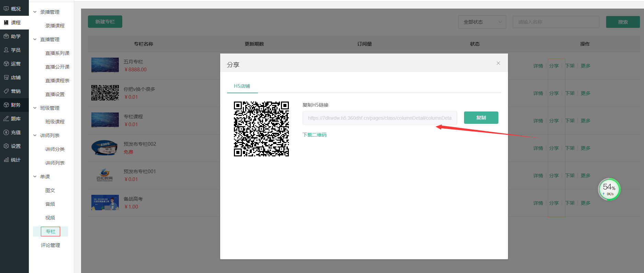Select the 课程 course sidebar icon
The height and width of the screenshot is (273, 644).
[x=6, y=22]
